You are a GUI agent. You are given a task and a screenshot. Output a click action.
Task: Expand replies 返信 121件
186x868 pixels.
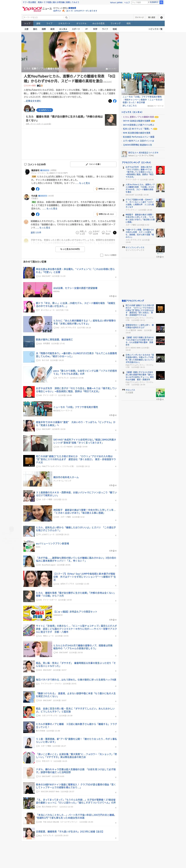(x=36, y=232)
